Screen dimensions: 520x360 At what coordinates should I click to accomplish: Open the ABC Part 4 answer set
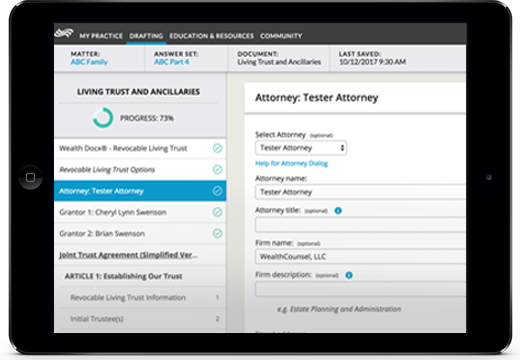click(171, 62)
